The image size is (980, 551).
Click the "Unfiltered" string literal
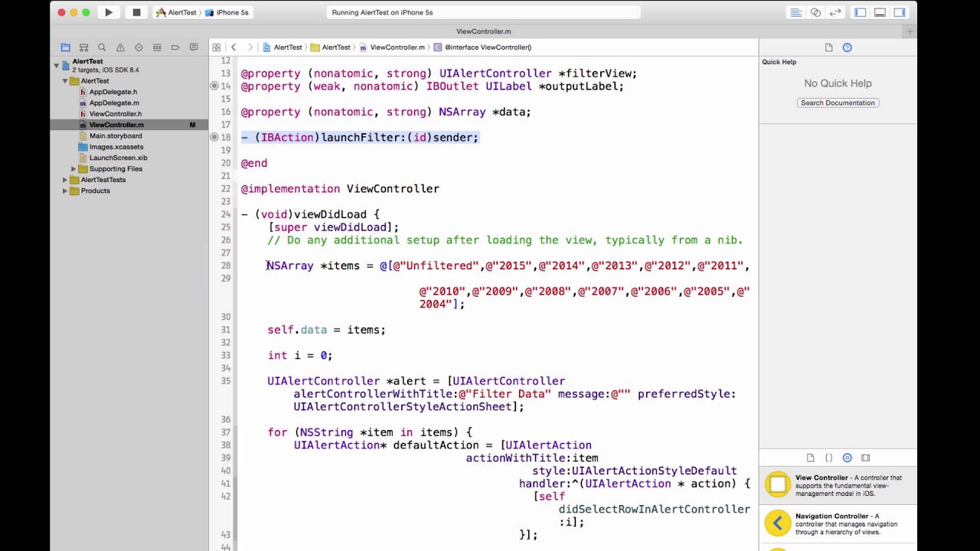point(436,266)
